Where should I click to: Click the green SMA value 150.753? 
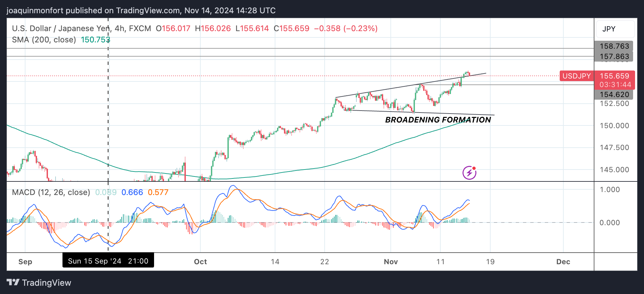pos(95,40)
